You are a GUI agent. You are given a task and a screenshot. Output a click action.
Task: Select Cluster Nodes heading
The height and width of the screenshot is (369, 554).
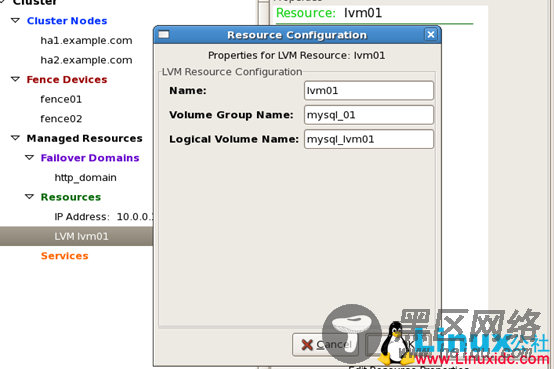click(67, 21)
